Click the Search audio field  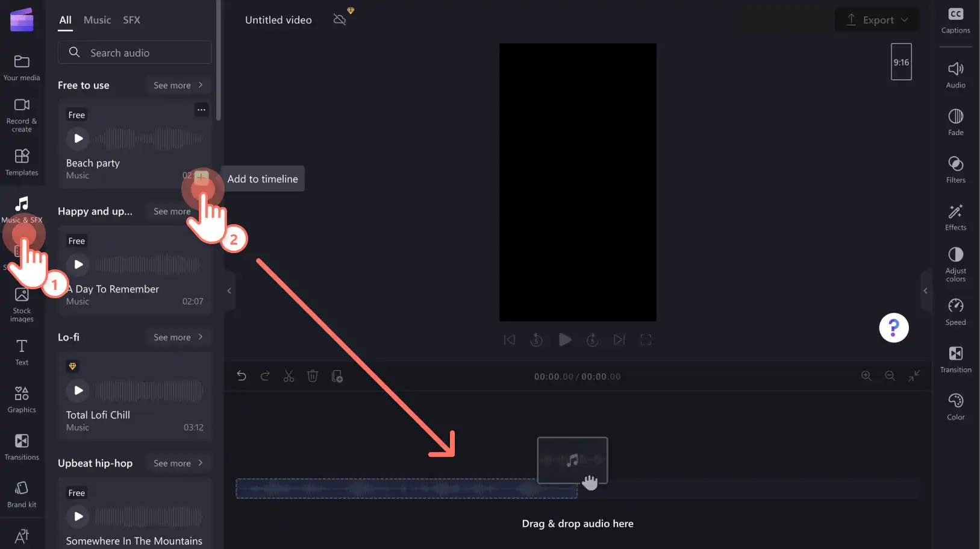pos(135,52)
